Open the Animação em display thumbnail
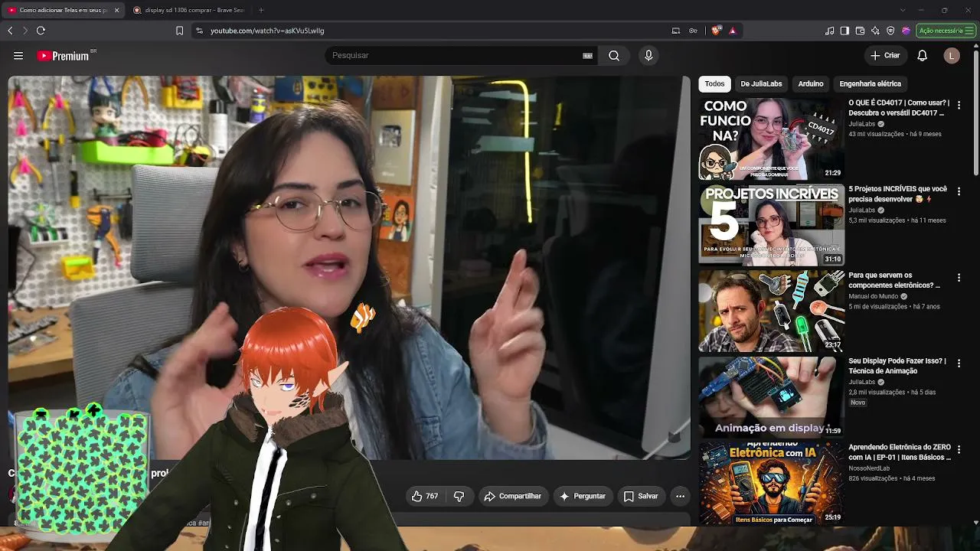The height and width of the screenshot is (551, 980). click(772, 397)
